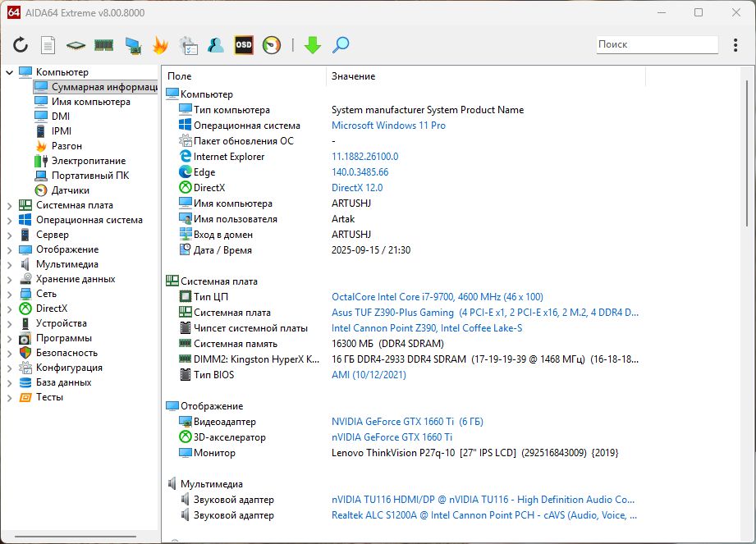Select the Конфигурация tree node
This screenshot has width=756, height=544.
(69, 368)
